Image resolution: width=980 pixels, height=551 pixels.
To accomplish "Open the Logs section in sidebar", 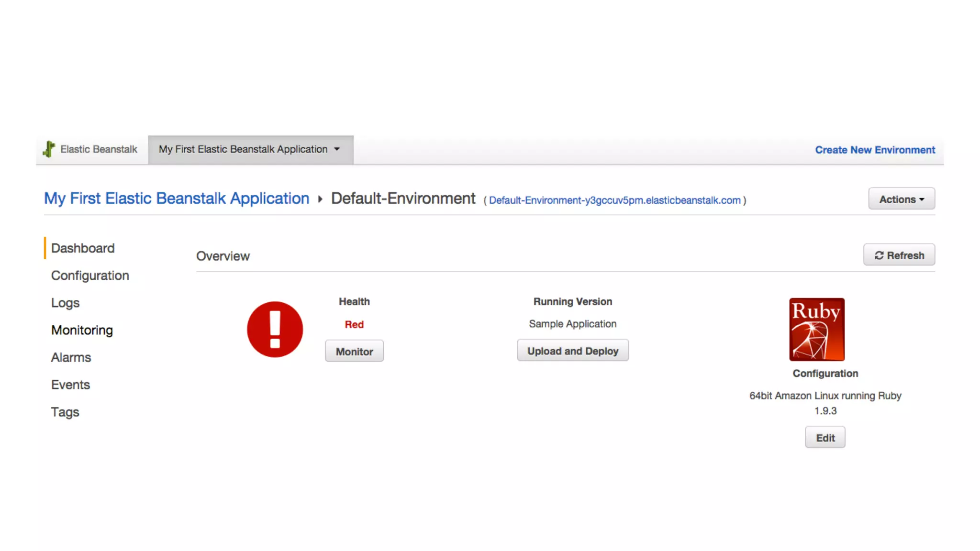I will click(65, 303).
